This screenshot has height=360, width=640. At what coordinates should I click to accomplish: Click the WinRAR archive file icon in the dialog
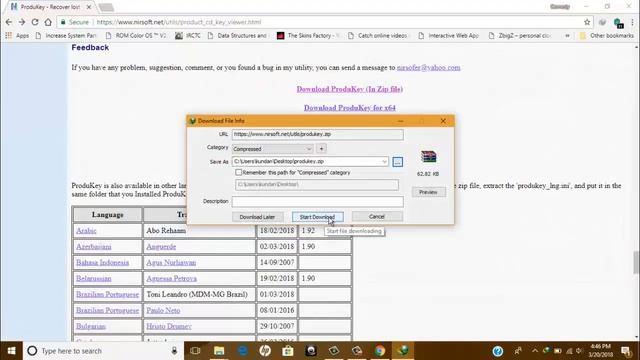click(428, 156)
